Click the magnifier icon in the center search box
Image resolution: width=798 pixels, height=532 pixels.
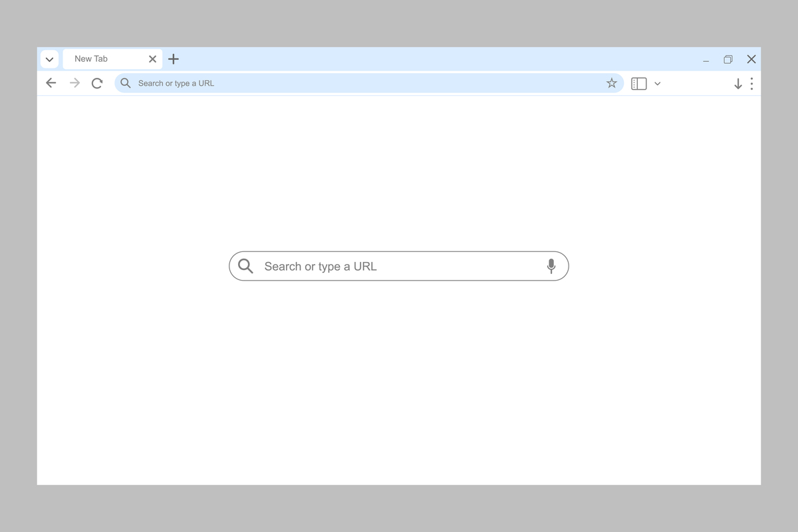click(245, 266)
